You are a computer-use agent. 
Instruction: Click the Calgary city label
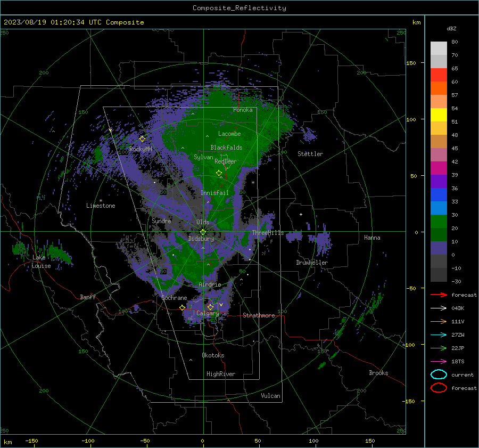[x=208, y=313]
